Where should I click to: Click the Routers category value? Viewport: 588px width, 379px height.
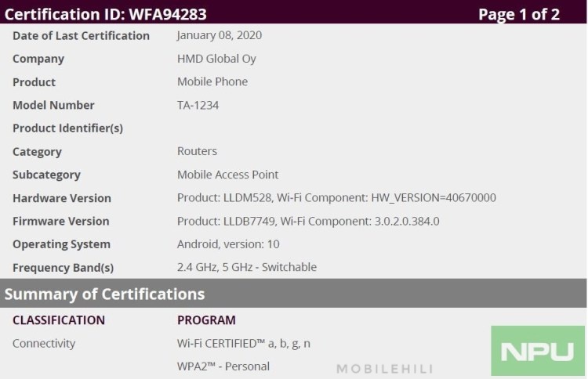pos(197,151)
